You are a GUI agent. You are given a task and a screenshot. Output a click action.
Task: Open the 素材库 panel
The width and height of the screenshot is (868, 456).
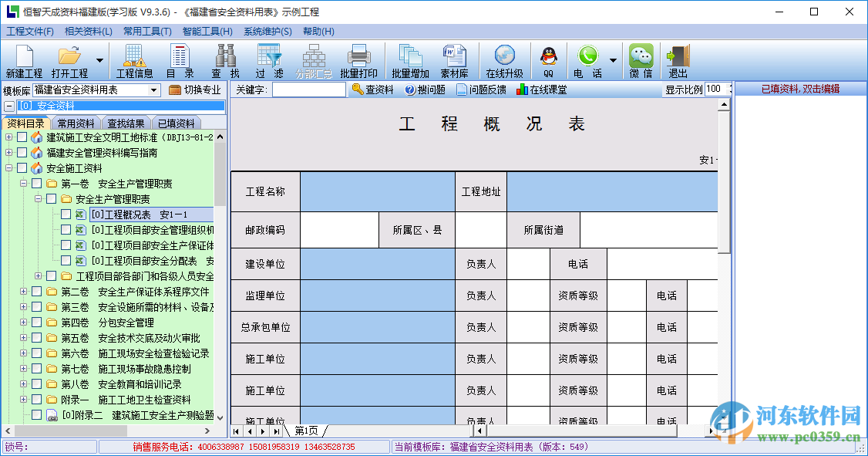(454, 60)
